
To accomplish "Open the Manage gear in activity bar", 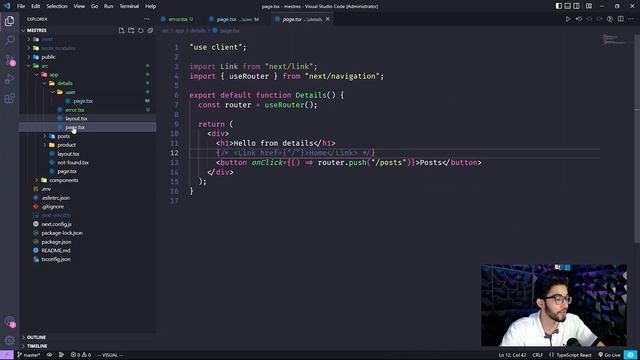I will pyautogui.click(x=9, y=340).
